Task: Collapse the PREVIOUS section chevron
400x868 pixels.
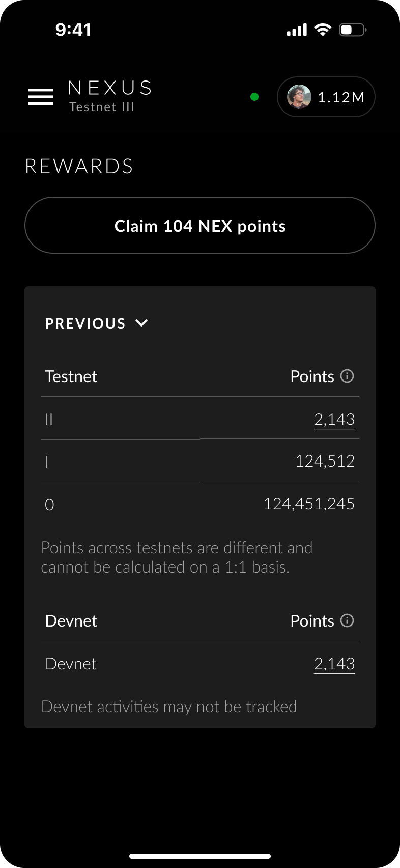Action: pos(141,322)
